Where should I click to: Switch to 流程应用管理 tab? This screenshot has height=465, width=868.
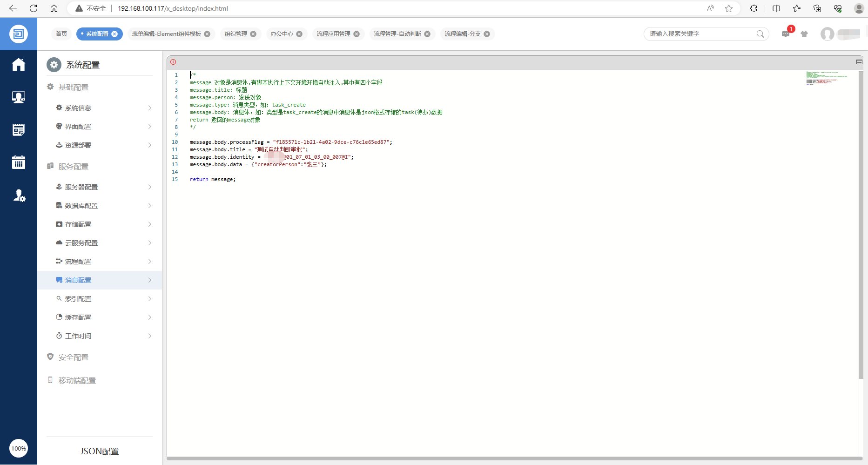click(x=333, y=34)
